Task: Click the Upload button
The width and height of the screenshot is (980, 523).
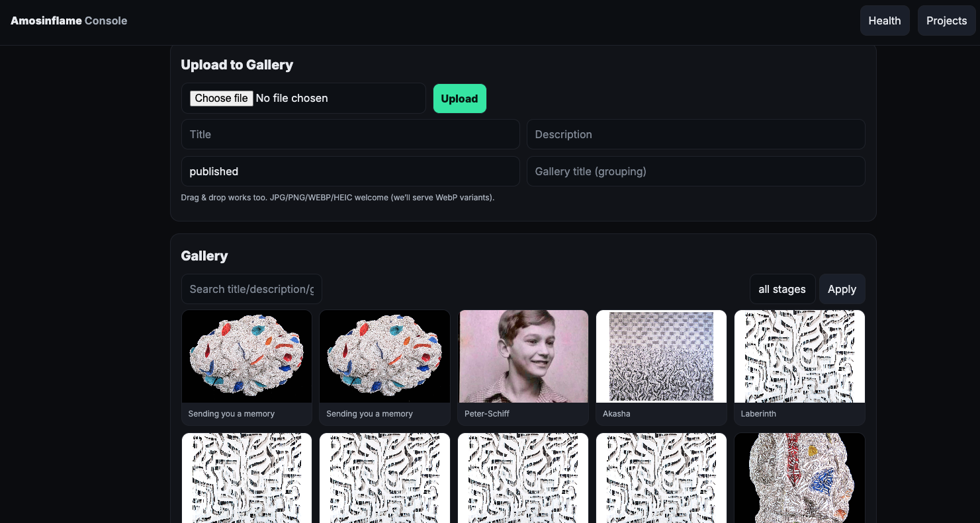Action: click(x=459, y=98)
